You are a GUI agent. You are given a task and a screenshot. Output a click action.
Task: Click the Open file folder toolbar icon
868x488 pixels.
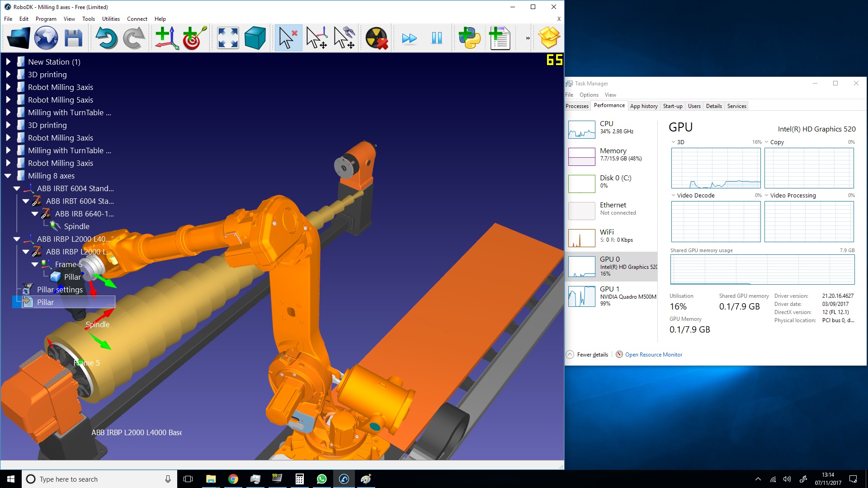click(19, 38)
